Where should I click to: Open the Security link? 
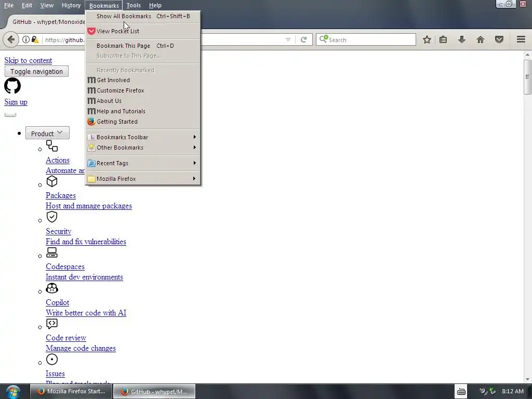coord(58,231)
